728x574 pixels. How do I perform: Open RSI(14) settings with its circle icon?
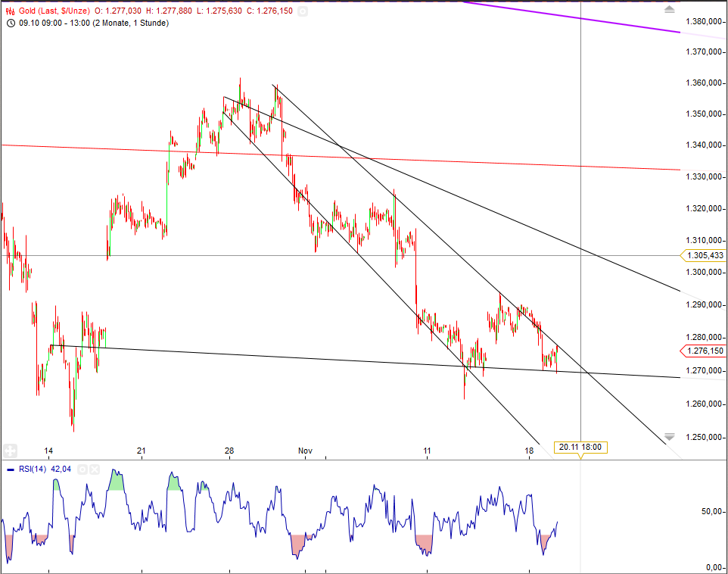(82, 469)
